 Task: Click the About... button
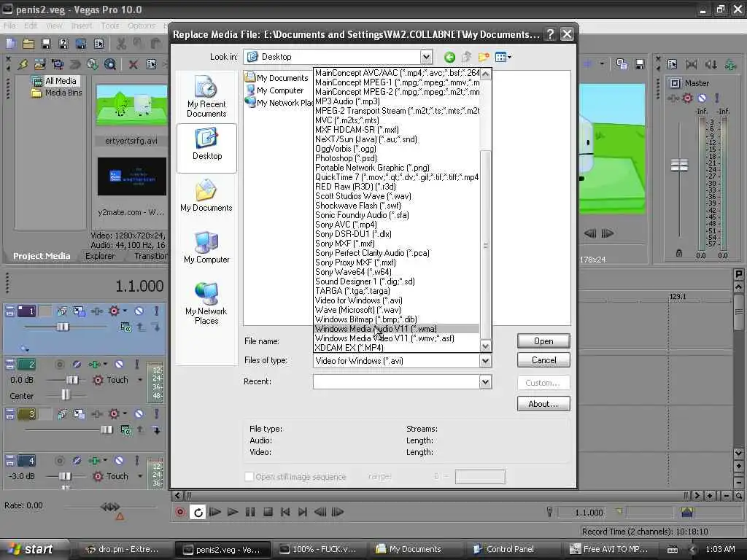point(543,404)
